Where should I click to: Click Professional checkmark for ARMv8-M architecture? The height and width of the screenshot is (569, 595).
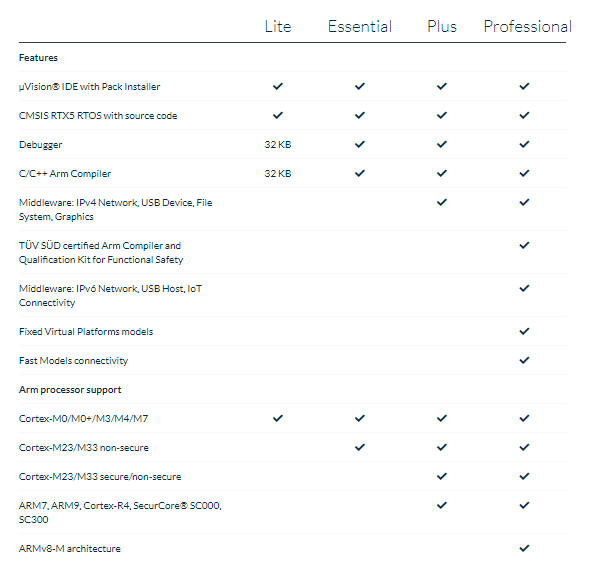(x=524, y=548)
